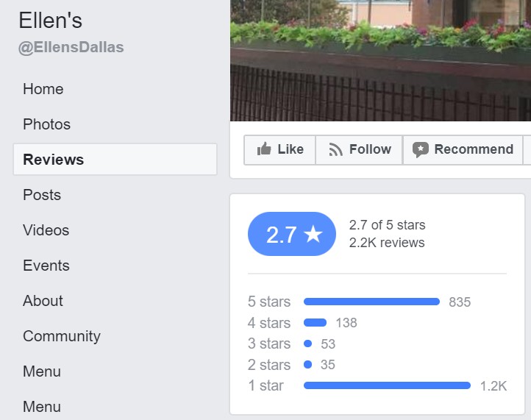Viewport: 531px width, 420px height.
Task: Open Posts from the sidebar
Action: (41, 195)
